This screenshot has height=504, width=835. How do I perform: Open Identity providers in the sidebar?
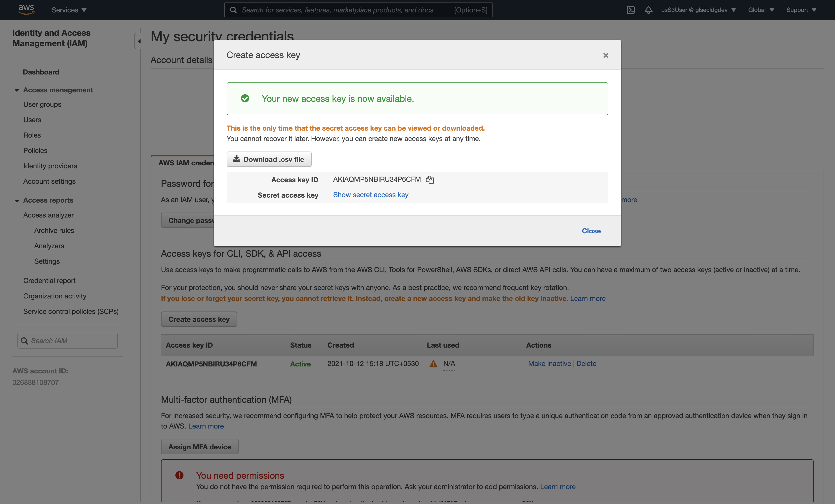(x=50, y=166)
